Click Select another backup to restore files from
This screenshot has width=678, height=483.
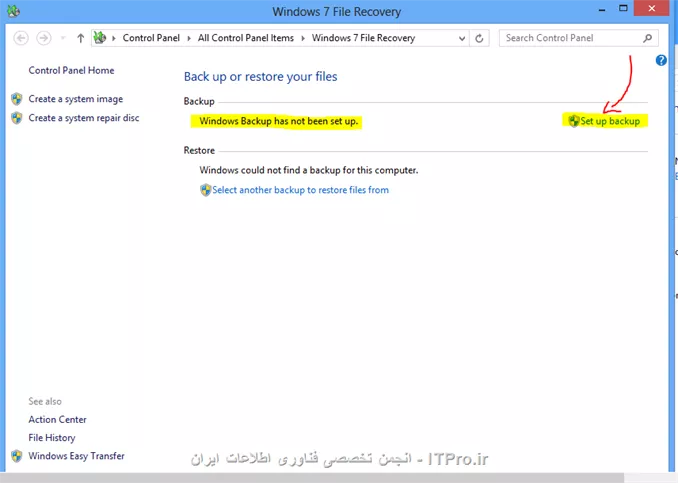[300, 190]
